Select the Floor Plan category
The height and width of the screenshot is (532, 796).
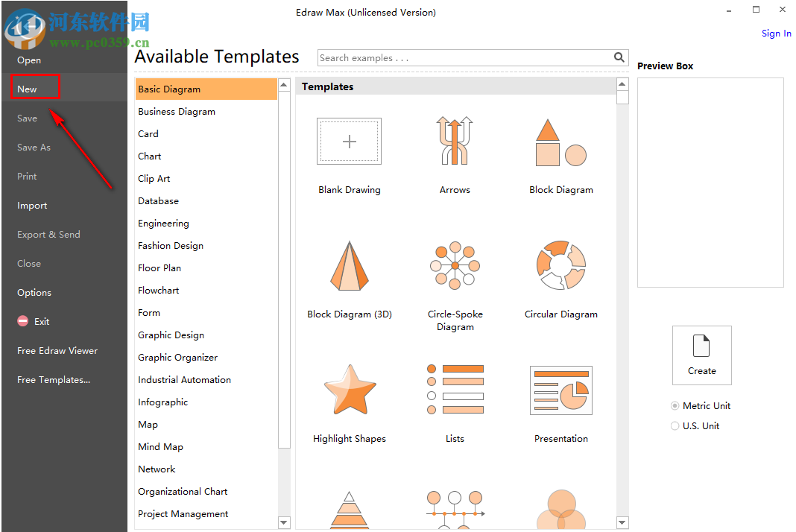[x=206, y=267]
